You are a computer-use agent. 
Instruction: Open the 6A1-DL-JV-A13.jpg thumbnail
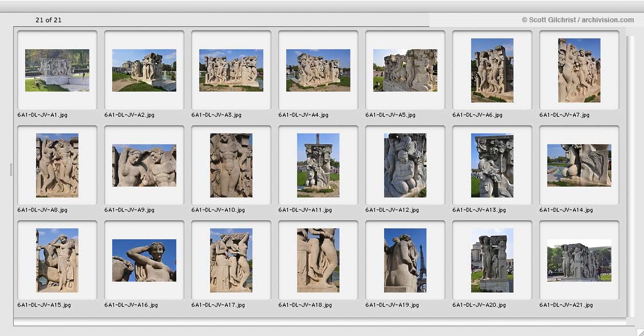pyautogui.click(x=492, y=165)
